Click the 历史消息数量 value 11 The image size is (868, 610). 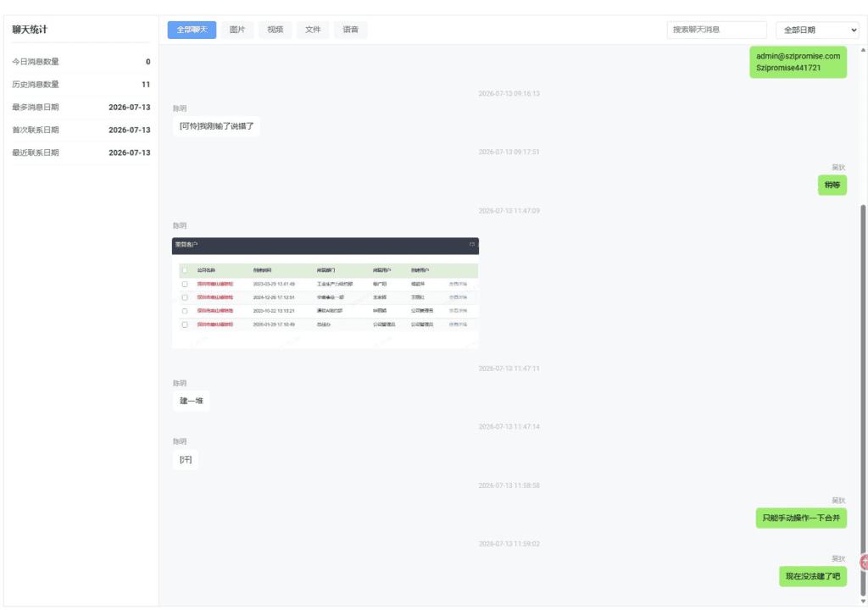pyautogui.click(x=146, y=84)
